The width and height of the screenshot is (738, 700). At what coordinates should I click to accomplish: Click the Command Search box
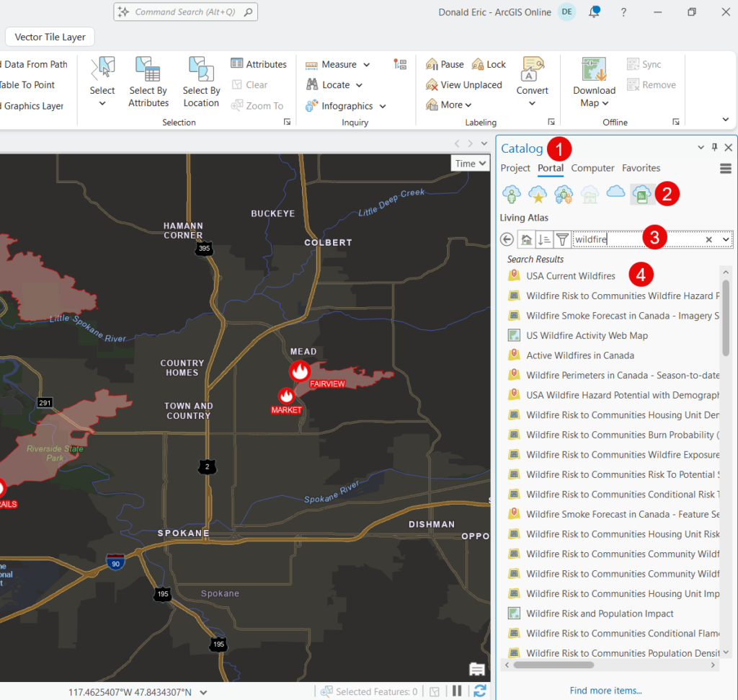pos(185,12)
